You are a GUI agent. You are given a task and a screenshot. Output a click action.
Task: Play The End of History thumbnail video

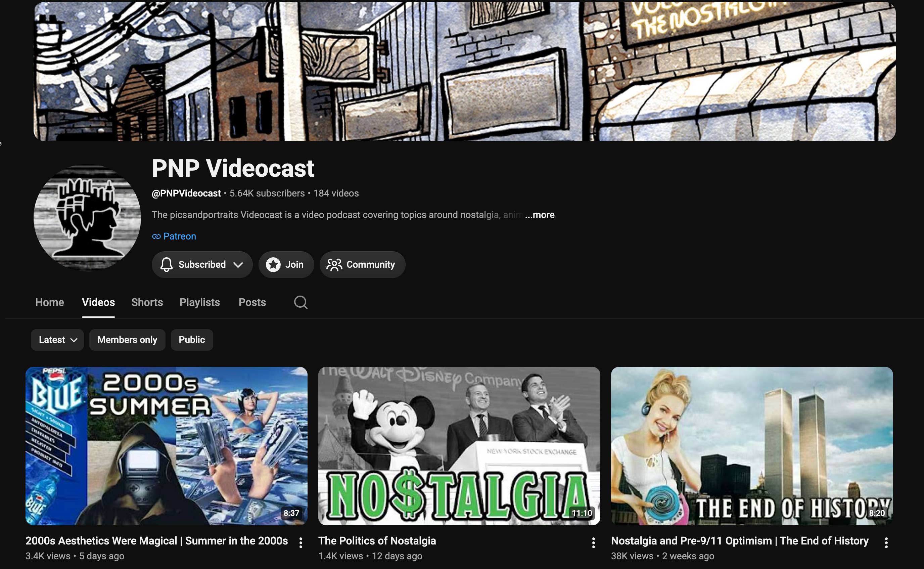tap(752, 446)
